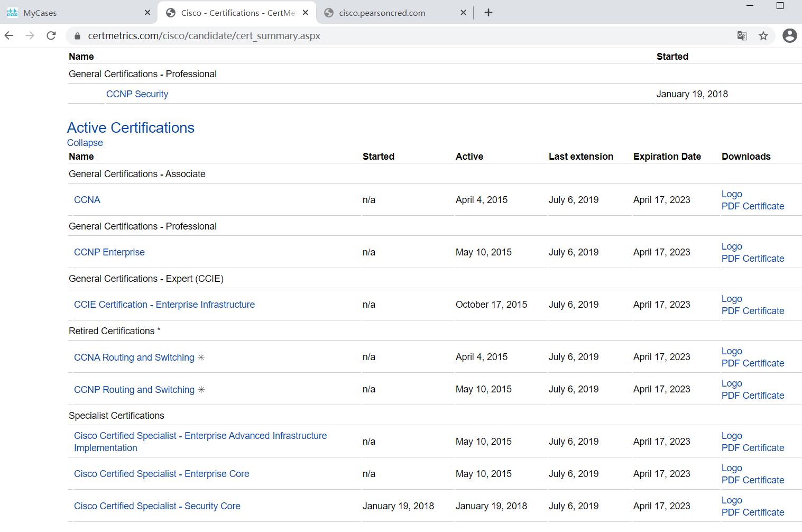This screenshot has width=802, height=532.
Task: Click the padlock site info icon
Action: point(77,36)
